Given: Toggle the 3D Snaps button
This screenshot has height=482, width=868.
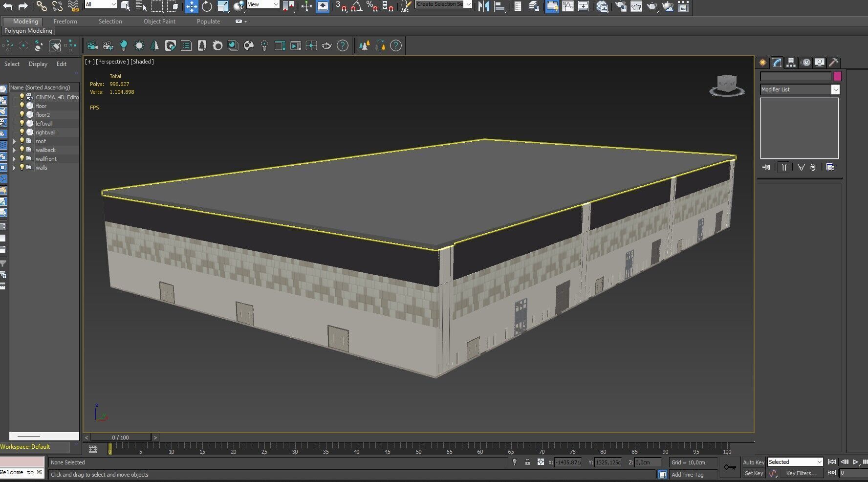Looking at the screenshot, I should pos(341,6).
